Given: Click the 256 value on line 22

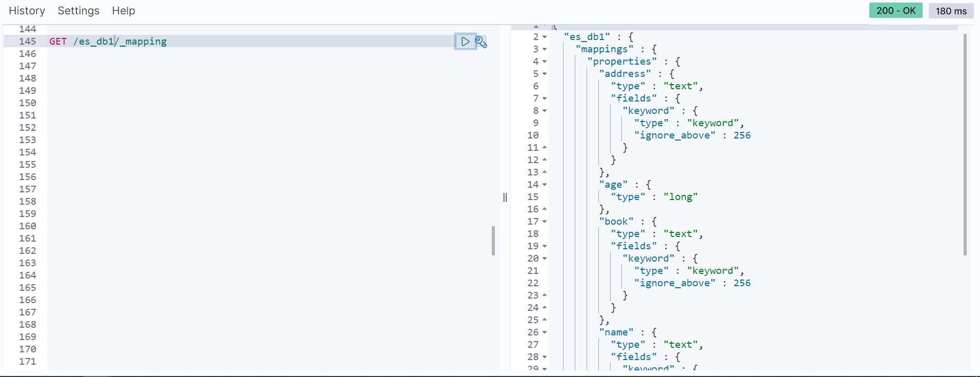Looking at the screenshot, I should point(742,283).
